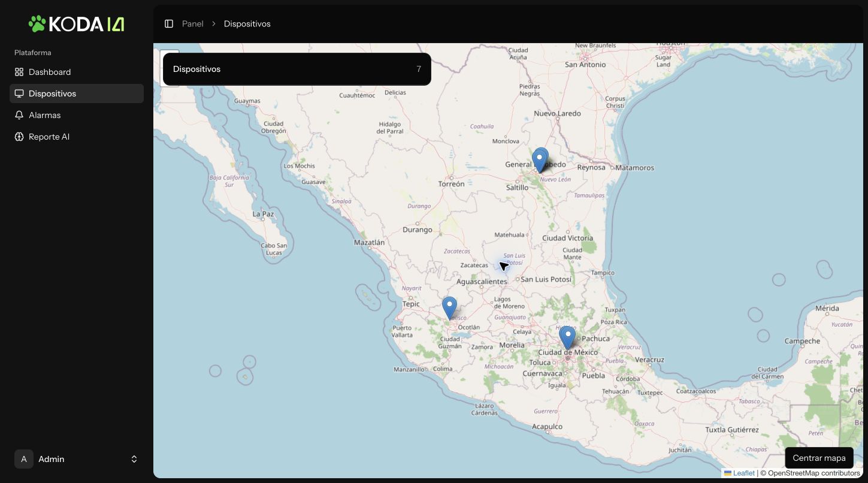Image resolution: width=868 pixels, height=483 pixels.
Task: Click the Dispositivos breadcrumb
Action: tap(247, 24)
